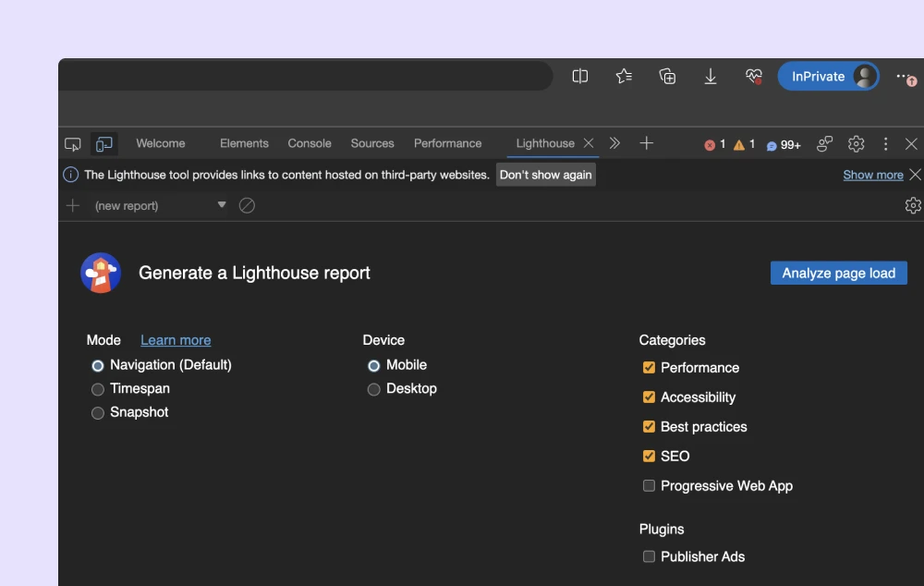The image size is (924, 586).
Task: Click the info icon in the notification bar
Action: 71,175
